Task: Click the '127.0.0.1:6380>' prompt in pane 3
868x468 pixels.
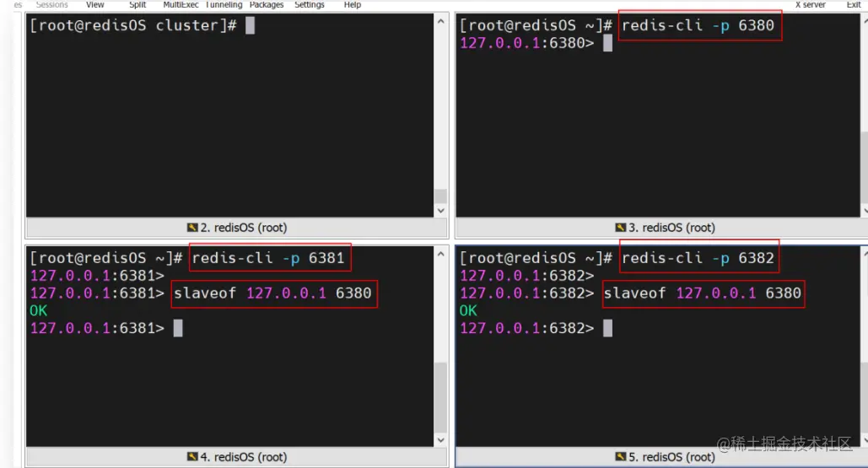Action: coord(526,43)
